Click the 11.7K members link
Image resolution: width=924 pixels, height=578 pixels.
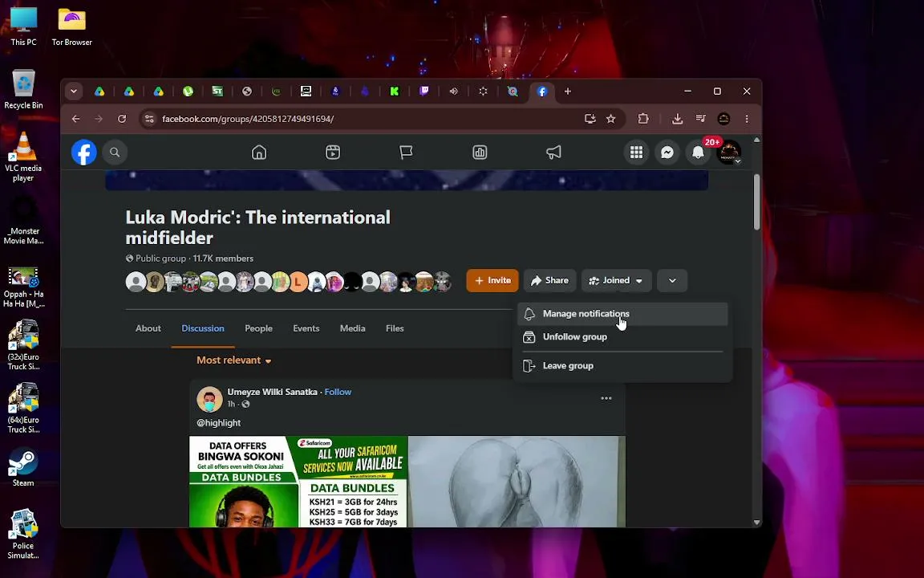coord(223,258)
